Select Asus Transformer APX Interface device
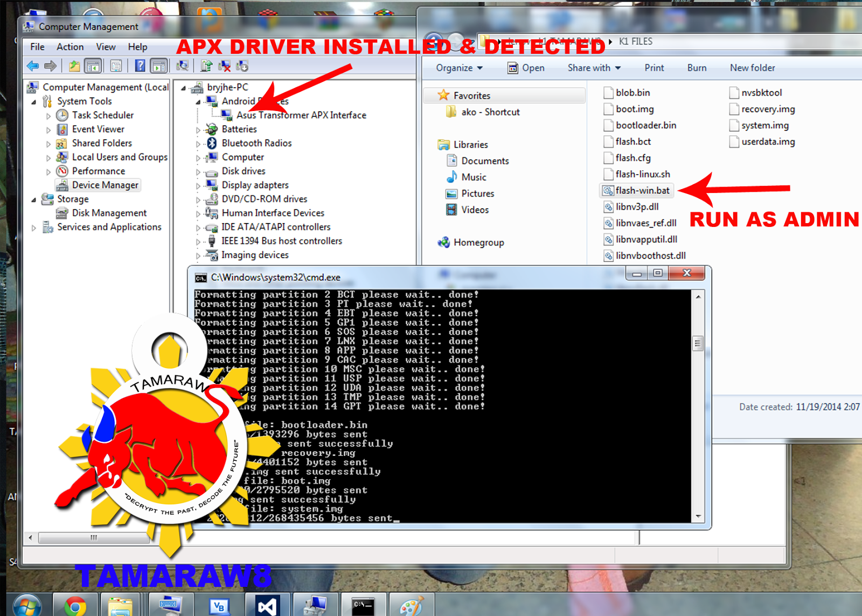 (294, 115)
